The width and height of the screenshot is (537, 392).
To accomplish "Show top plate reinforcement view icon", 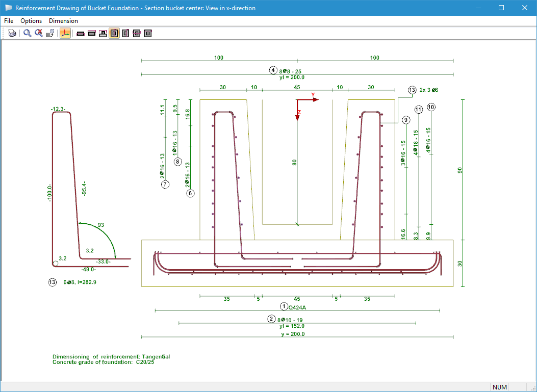I will [x=91, y=34].
